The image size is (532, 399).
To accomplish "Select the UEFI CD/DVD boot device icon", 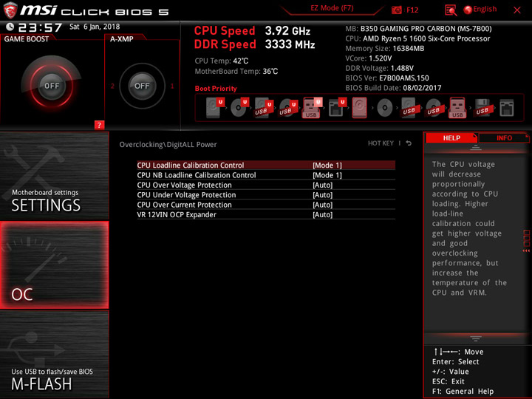I will (240, 108).
